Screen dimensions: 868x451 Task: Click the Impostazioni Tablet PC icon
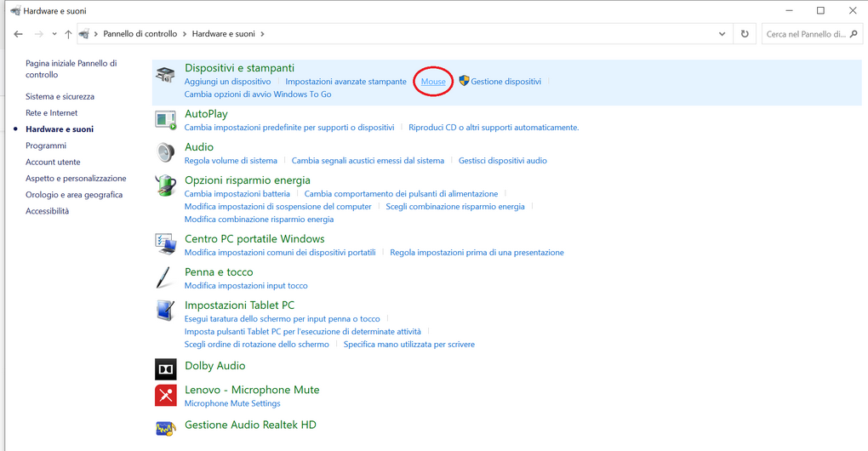(x=165, y=311)
